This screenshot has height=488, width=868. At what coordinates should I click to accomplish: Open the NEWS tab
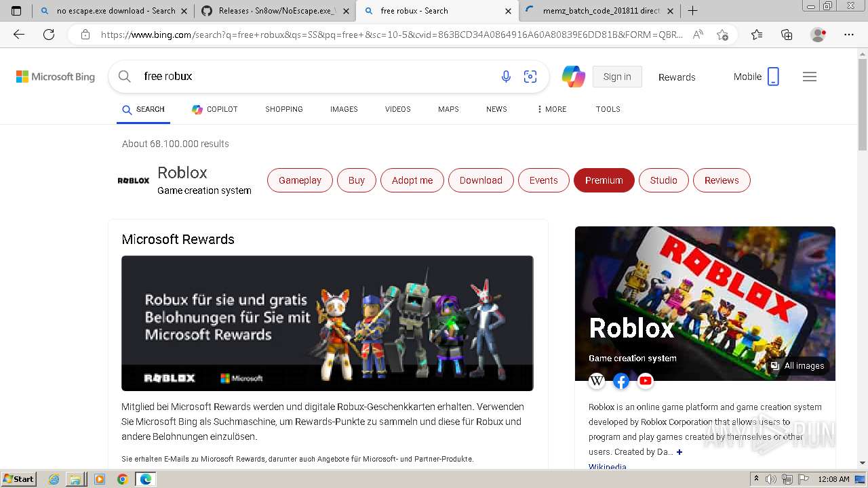coord(496,109)
